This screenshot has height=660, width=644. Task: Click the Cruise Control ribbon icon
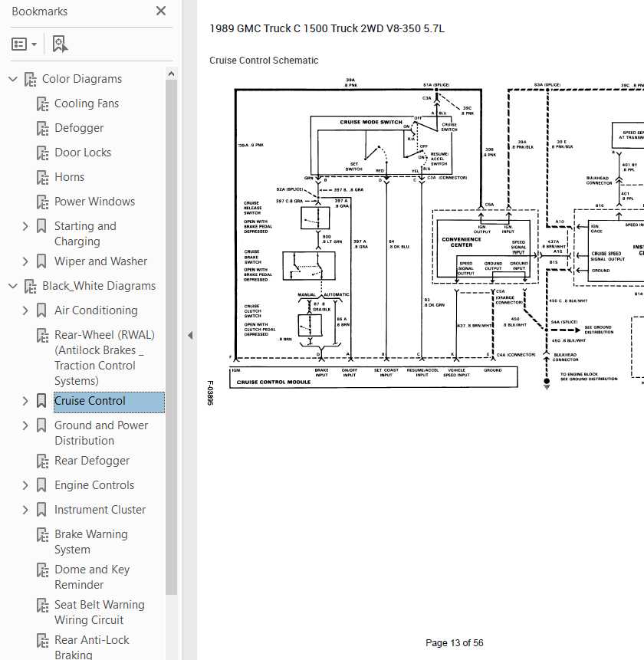pyautogui.click(x=41, y=401)
